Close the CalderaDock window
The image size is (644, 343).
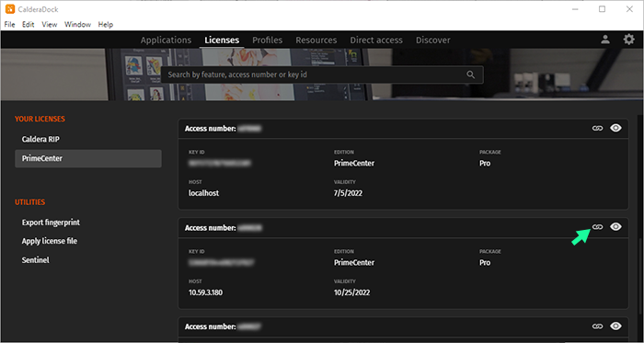pos(629,9)
